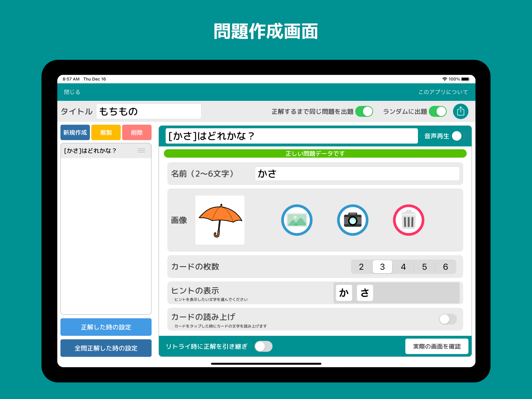Click the タイトル text field
This screenshot has width=532, height=399.
tap(148, 111)
